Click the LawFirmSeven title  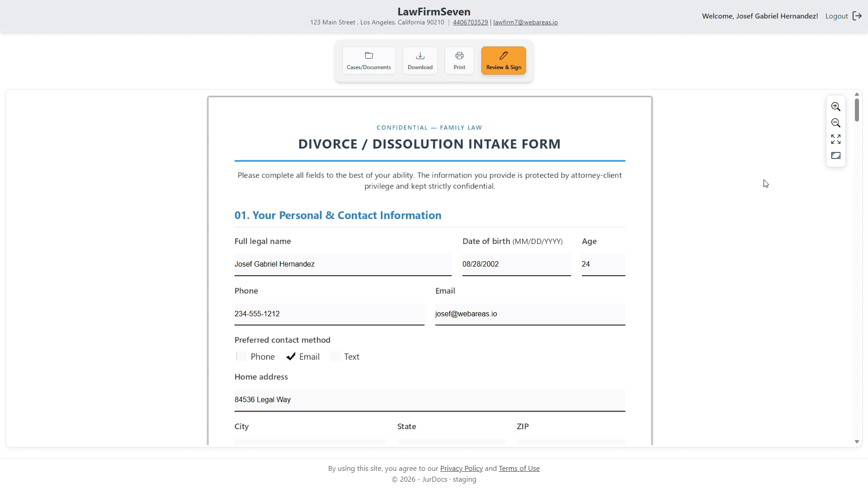pyautogui.click(x=434, y=11)
